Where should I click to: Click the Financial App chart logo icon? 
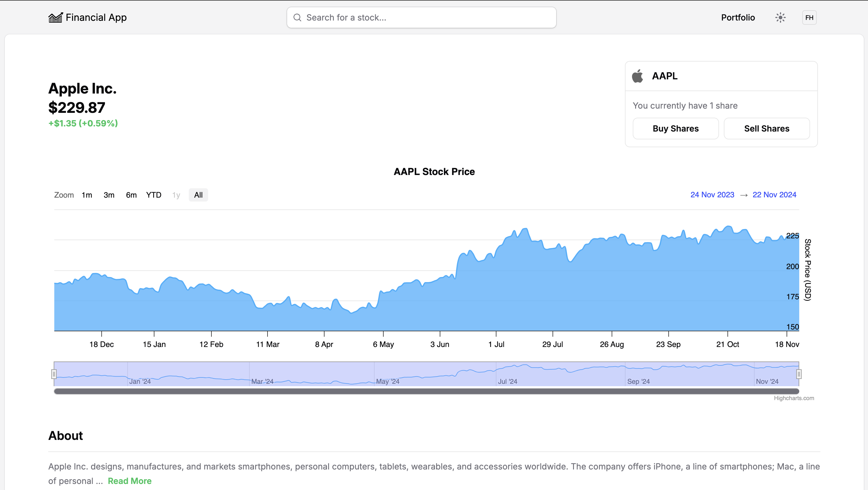[55, 17]
